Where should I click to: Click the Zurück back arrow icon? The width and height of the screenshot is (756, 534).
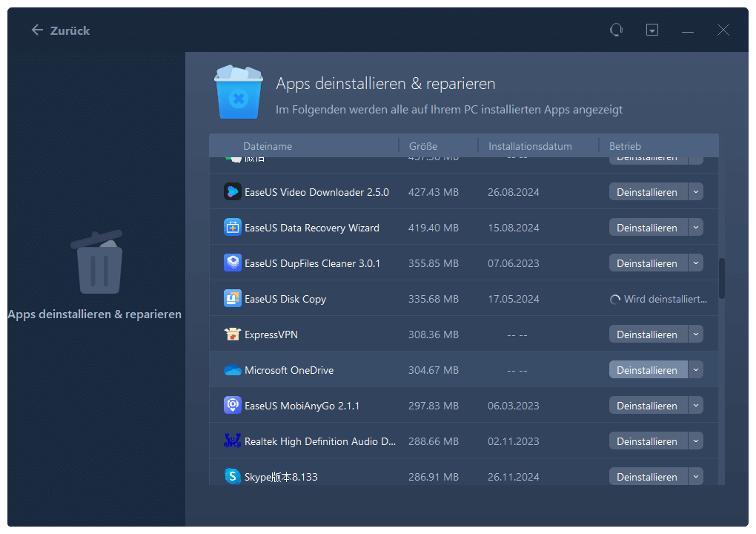point(37,30)
